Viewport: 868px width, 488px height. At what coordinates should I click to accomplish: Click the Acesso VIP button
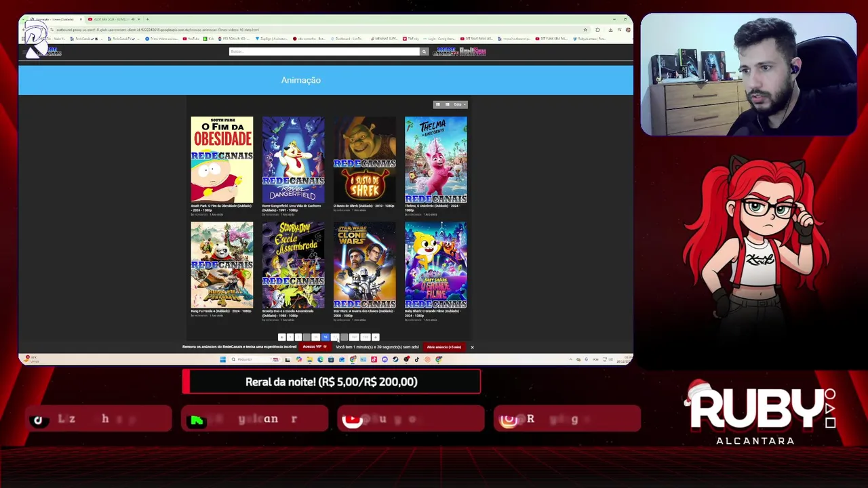click(x=315, y=347)
